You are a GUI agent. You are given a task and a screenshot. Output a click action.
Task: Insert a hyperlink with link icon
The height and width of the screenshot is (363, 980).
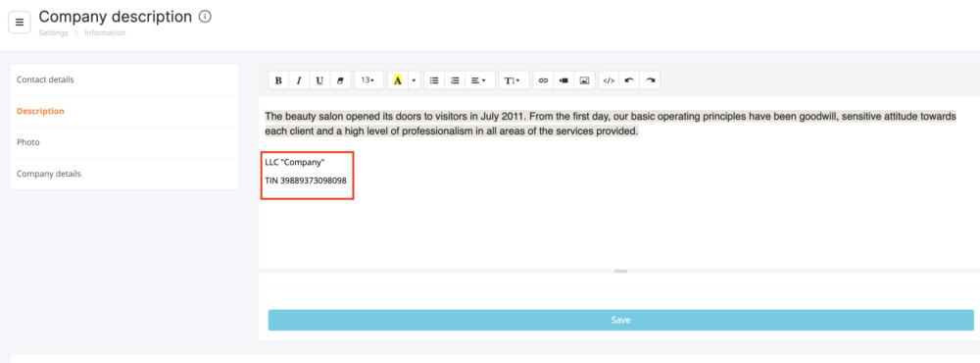point(543,80)
